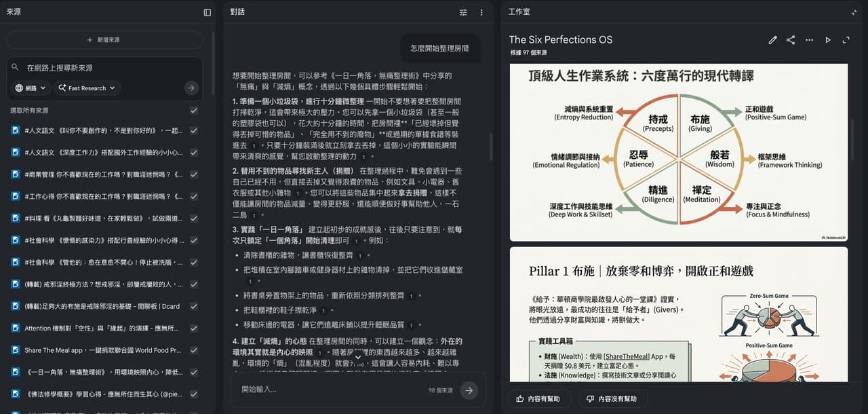Open the 網路 source type dropdown

pos(31,88)
